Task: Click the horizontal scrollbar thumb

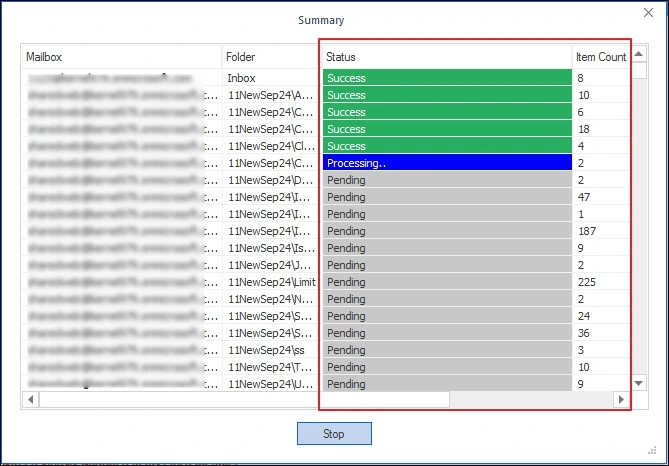Action: pos(244,399)
